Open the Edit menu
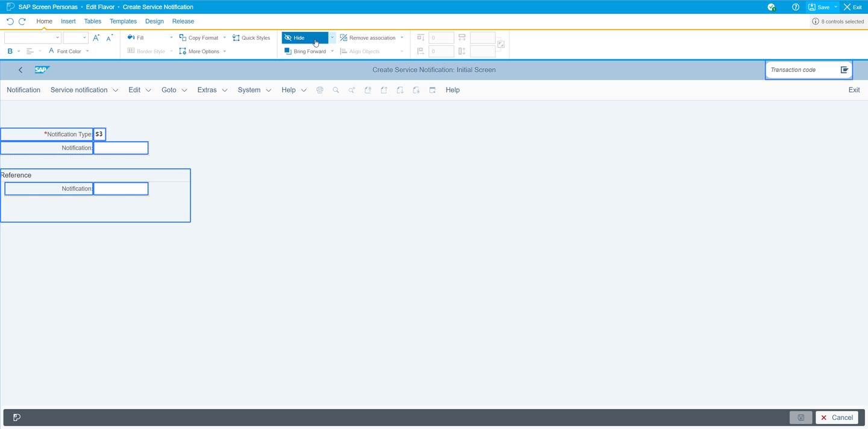Screen dimensions: 868x429 pos(140,90)
